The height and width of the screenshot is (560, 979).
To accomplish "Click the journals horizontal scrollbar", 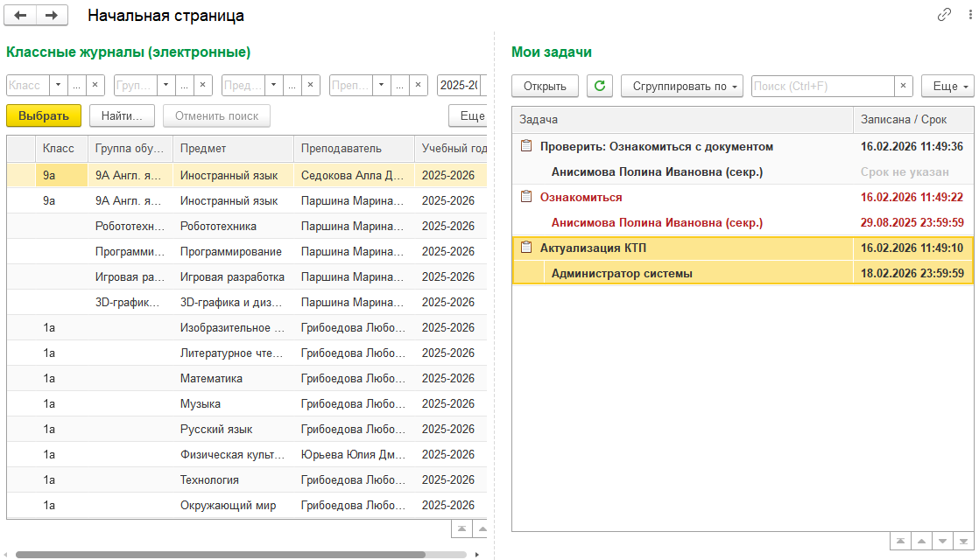I will point(219,554).
